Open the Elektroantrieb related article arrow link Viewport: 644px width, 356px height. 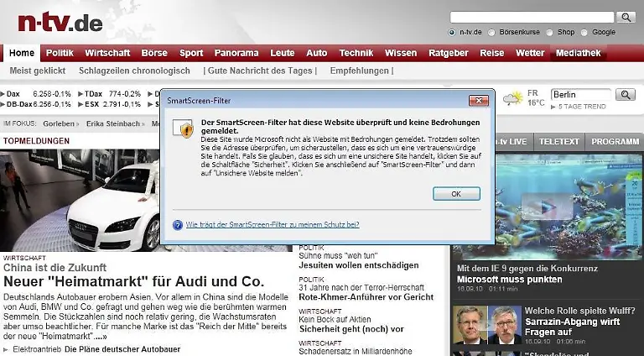point(7,348)
